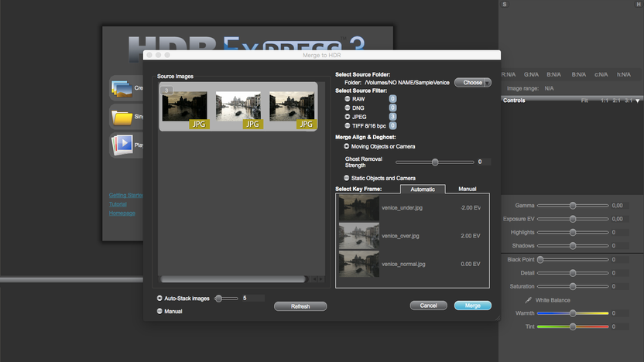Screen dimensions: 644x362
Task: Select the White Balance eyedropper tool
Action: click(528, 300)
